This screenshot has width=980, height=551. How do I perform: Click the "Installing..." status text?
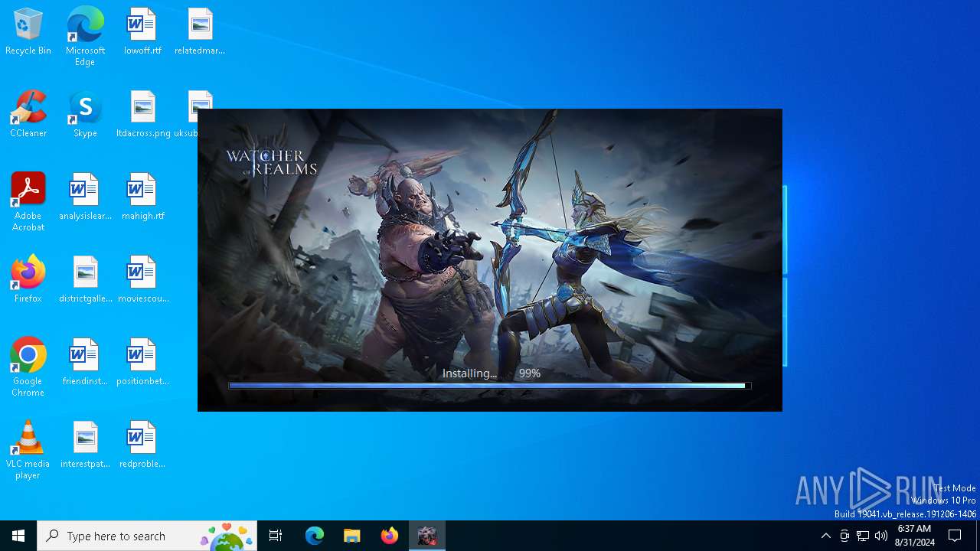[469, 373]
